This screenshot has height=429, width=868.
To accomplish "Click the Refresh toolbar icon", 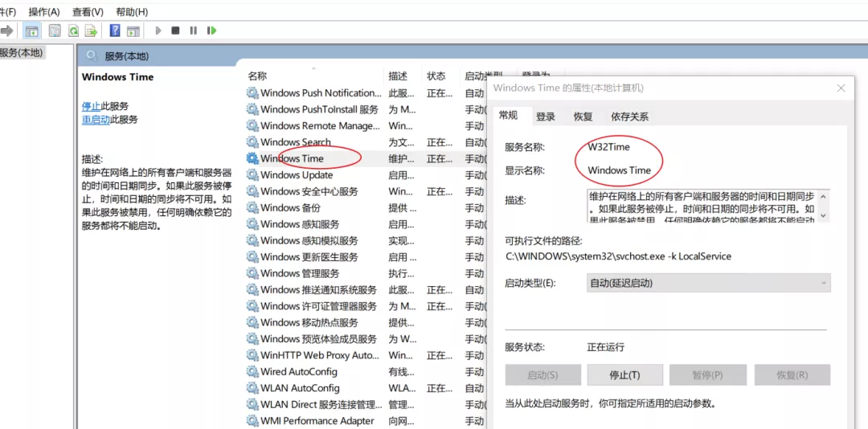I will point(73,31).
